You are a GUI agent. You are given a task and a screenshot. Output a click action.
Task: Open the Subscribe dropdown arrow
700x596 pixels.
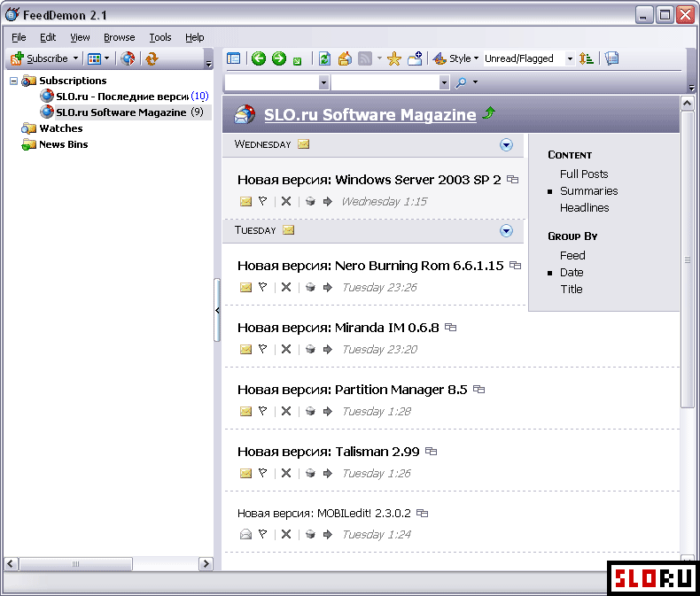click(75, 58)
